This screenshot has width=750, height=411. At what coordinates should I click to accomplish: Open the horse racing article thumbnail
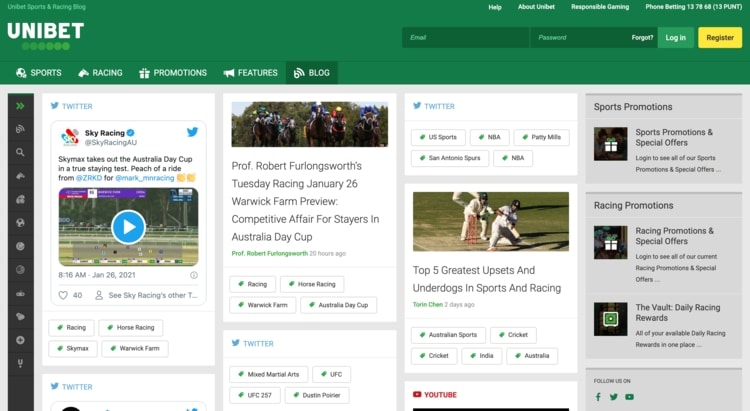309,124
